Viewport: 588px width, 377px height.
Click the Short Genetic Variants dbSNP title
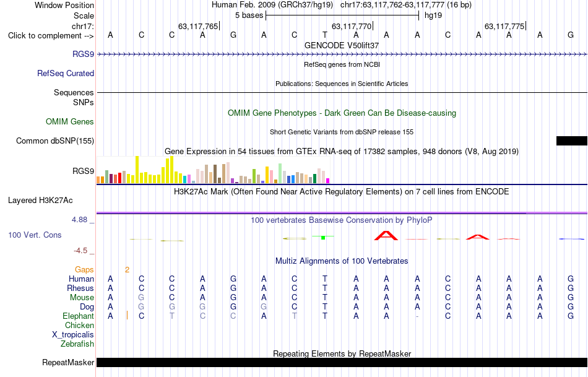click(x=342, y=132)
